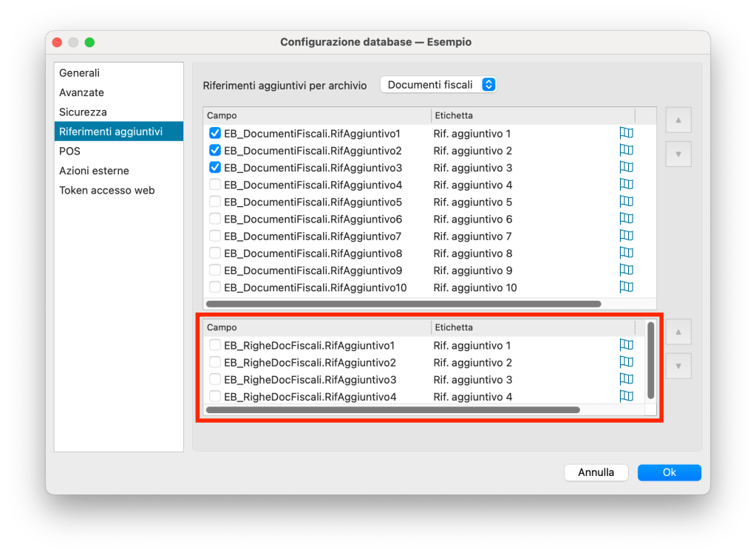Click Campo column header in upper table

click(316, 116)
